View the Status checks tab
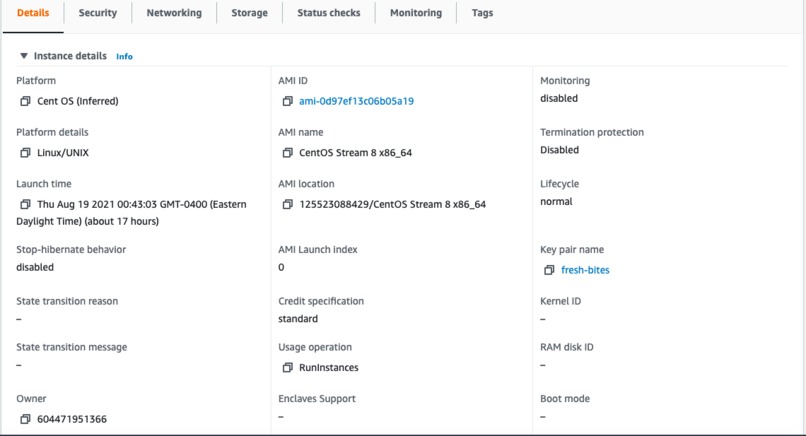 329,13
